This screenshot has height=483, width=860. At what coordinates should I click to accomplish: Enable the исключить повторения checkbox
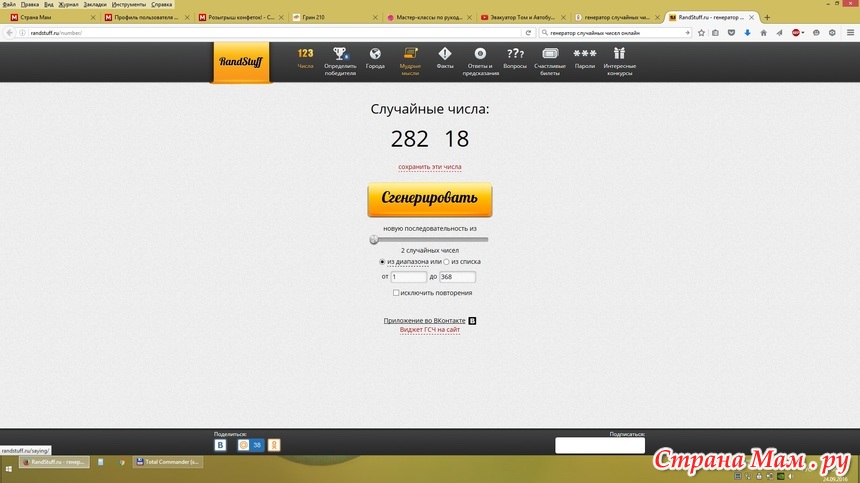[x=396, y=293]
